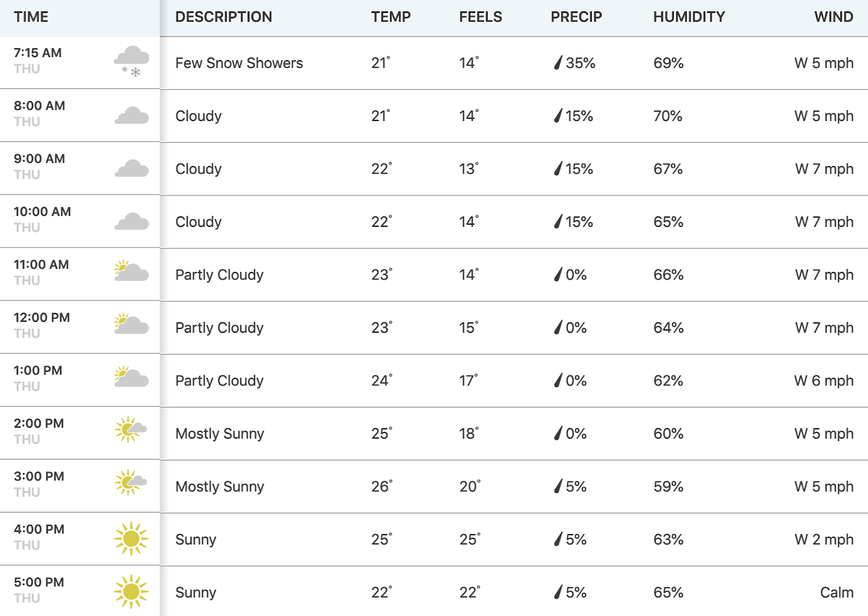Click the sun icon in the 5:00 PM row
This screenshot has width=868, height=616.
pyautogui.click(x=131, y=592)
